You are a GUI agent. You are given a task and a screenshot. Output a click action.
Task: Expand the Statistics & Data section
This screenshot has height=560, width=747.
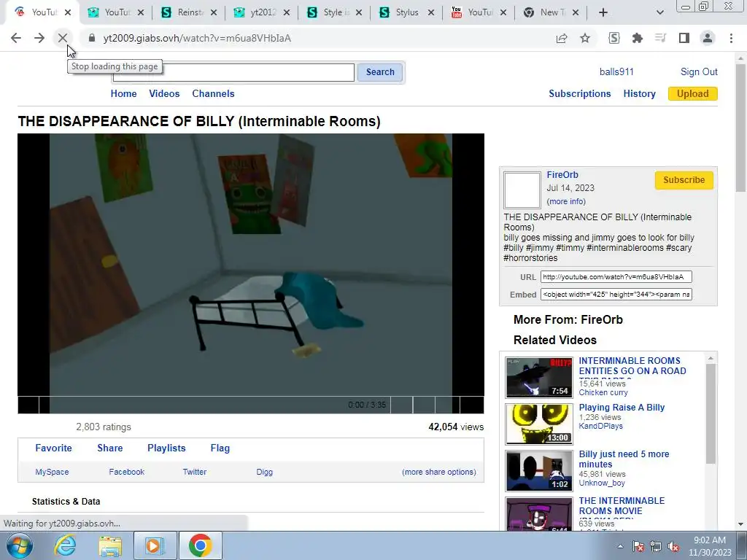click(x=66, y=502)
